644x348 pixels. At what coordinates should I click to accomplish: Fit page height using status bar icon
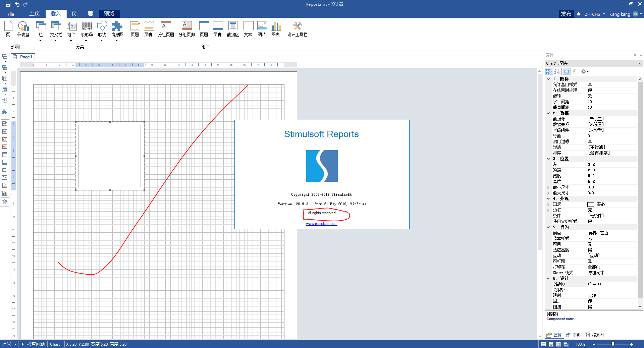pos(551,344)
